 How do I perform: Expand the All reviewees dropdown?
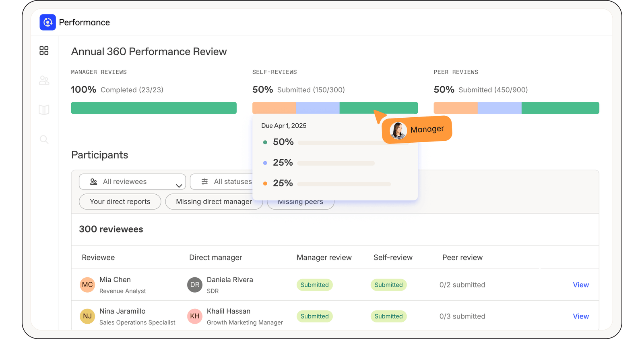(x=132, y=182)
